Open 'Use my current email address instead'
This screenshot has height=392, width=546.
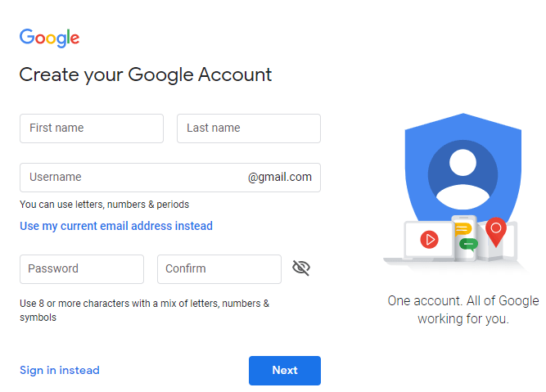116,226
